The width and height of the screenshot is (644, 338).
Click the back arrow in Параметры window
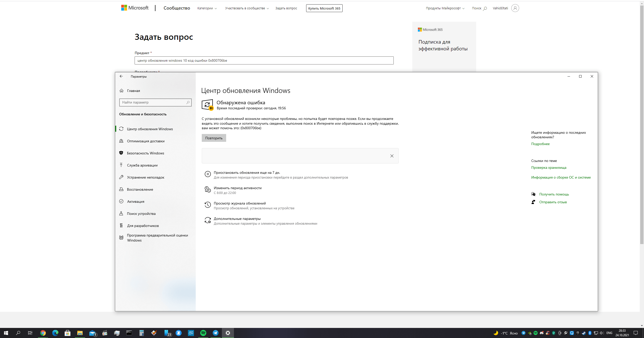coord(121,76)
